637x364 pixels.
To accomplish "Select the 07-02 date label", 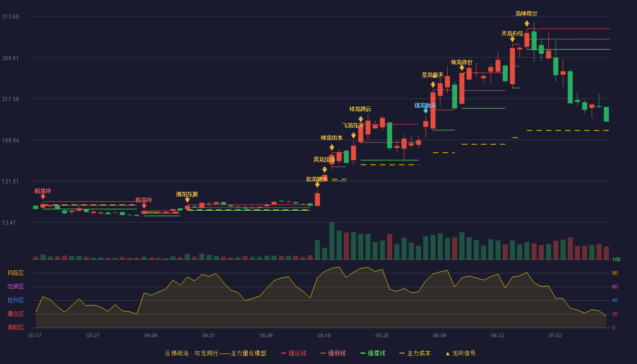I will coord(555,335).
